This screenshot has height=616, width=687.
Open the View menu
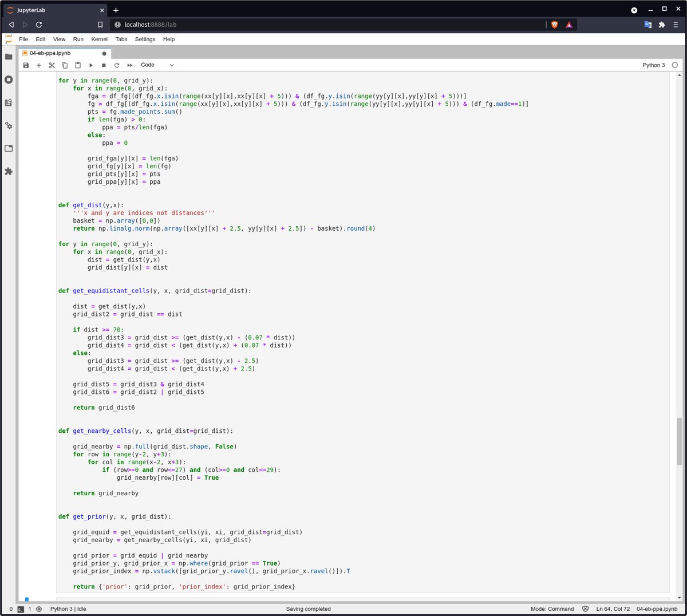[60, 40]
